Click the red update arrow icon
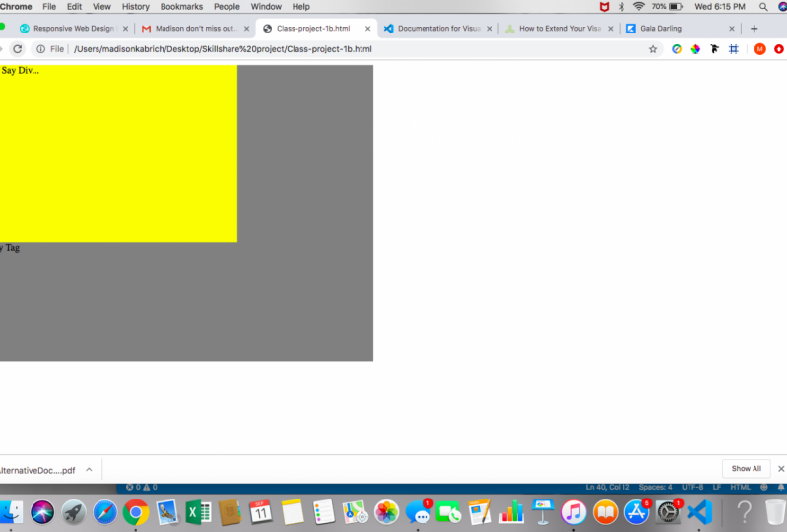 (779, 49)
